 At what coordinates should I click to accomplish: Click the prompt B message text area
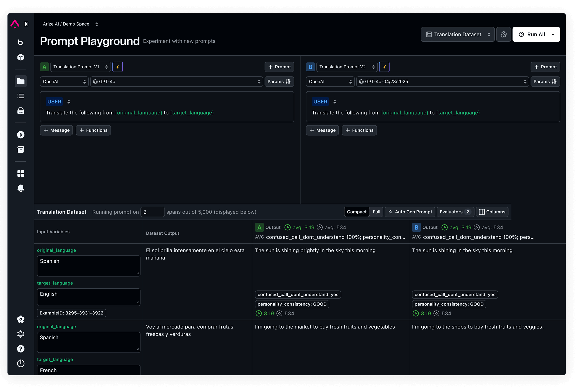[x=396, y=113]
